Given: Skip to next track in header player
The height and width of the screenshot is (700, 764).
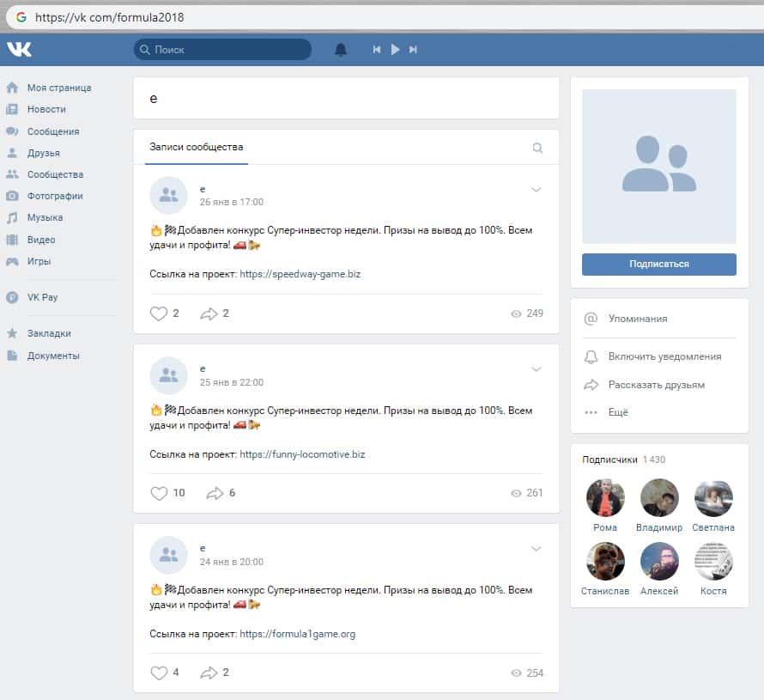Looking at the screenshot, I should click(x=413, y=50).
